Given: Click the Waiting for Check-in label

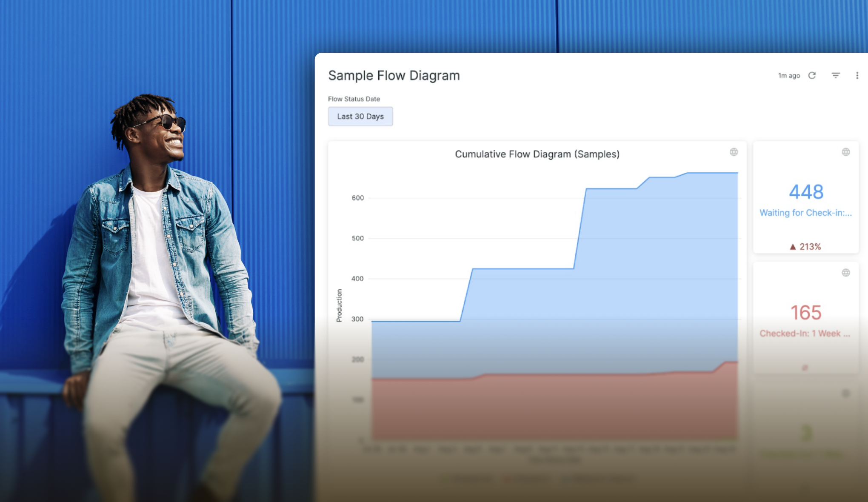Looking at the screenshot, I should tap(805, 213).
